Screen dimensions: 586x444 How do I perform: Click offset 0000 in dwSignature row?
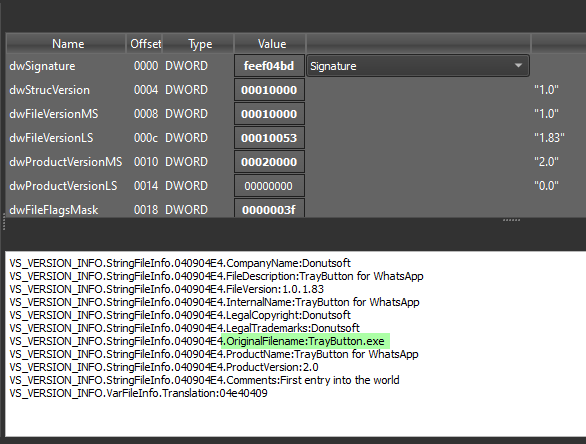point(146,66)
